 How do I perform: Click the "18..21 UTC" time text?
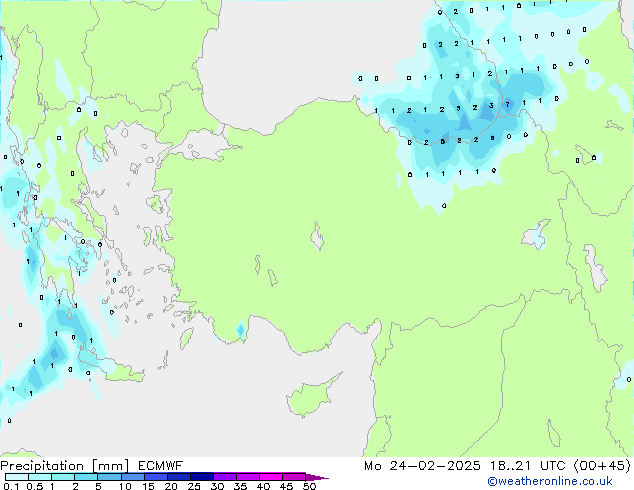tap(527, 466)
